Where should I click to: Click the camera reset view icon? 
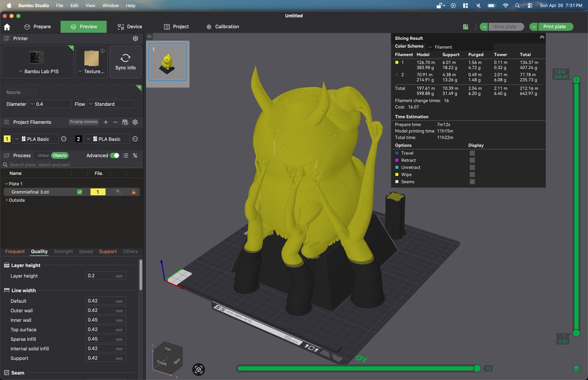[x=198, y=370]
